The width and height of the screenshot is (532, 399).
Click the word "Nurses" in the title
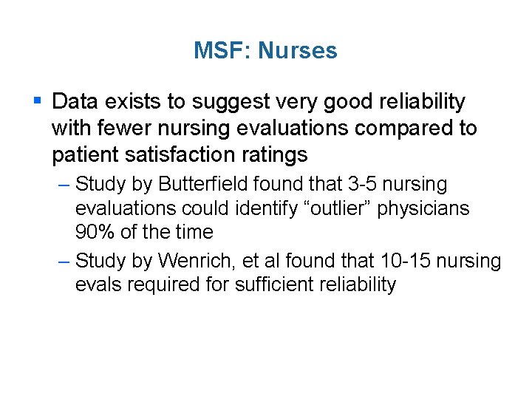pos(298,50)
